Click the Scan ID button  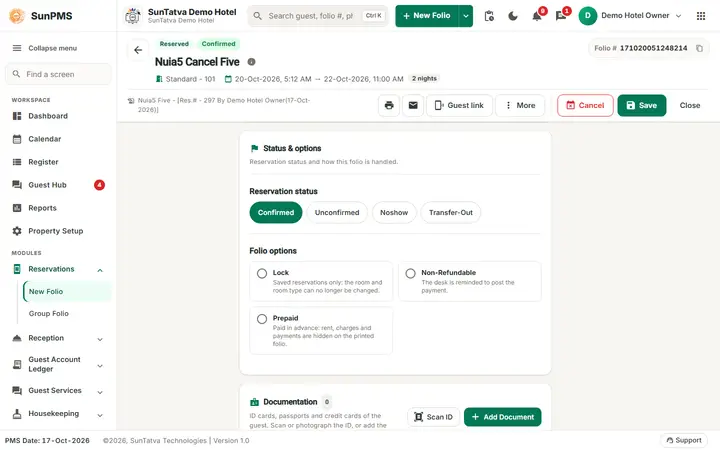[433, 417]
